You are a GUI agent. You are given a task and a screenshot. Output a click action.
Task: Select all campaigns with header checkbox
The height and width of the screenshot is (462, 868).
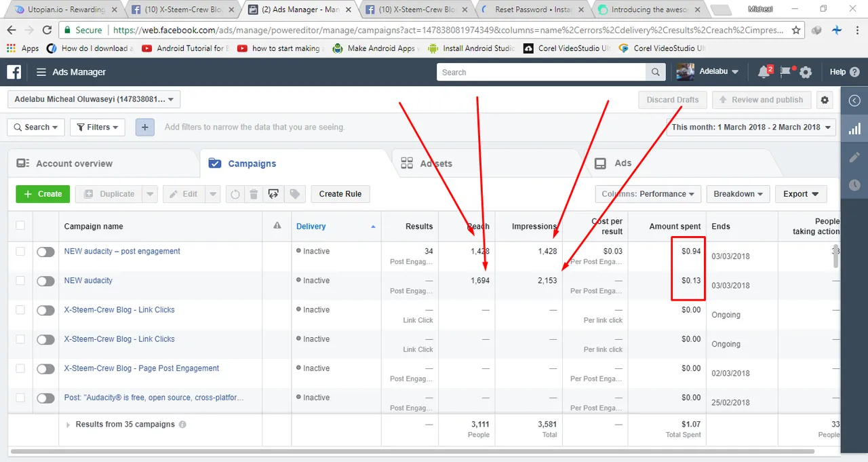(x=20, y=226)
